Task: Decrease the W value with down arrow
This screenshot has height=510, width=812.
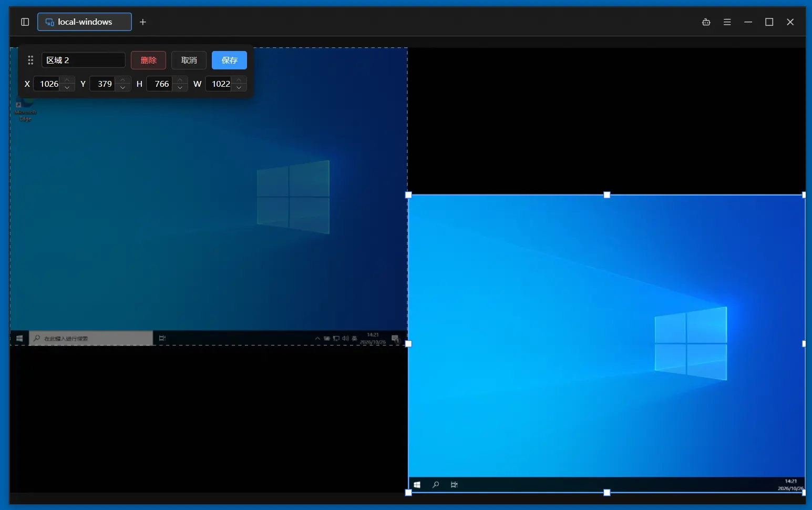Action: (x=239, y=88)
